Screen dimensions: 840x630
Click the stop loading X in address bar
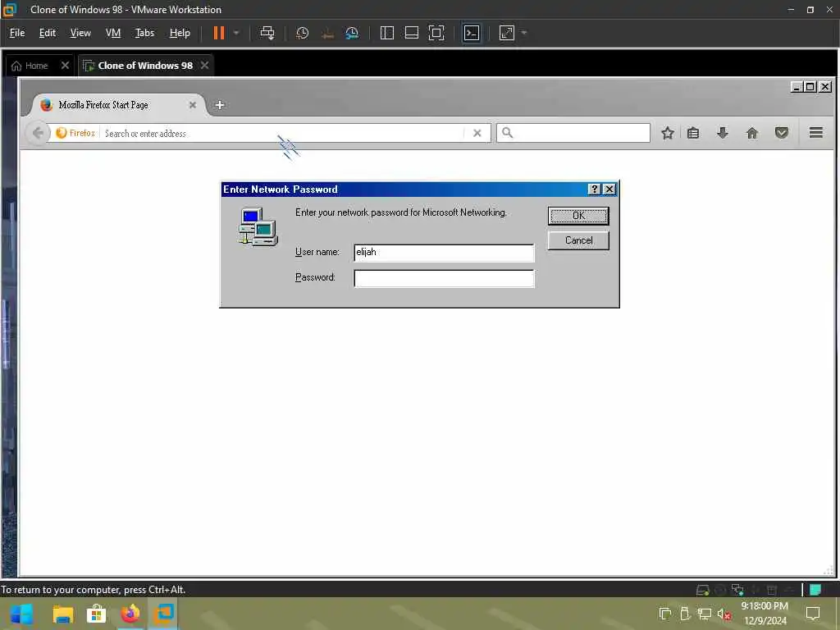coord(477,134)
